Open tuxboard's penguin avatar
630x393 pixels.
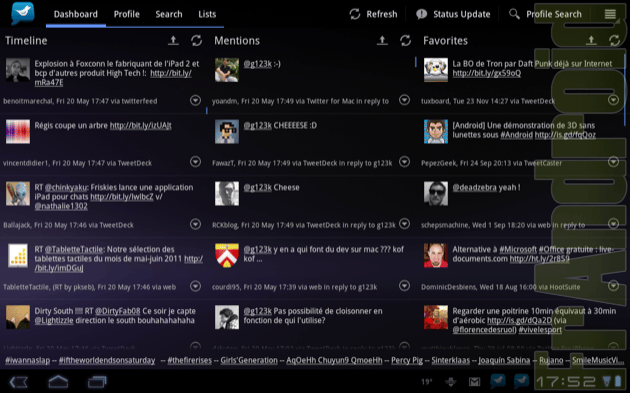click(436, 70)
